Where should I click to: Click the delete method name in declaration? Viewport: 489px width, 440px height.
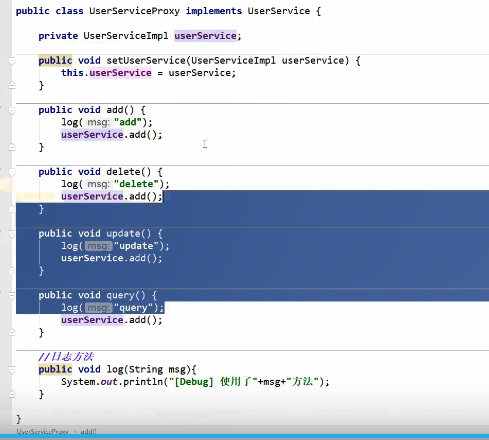pos(123,172)
